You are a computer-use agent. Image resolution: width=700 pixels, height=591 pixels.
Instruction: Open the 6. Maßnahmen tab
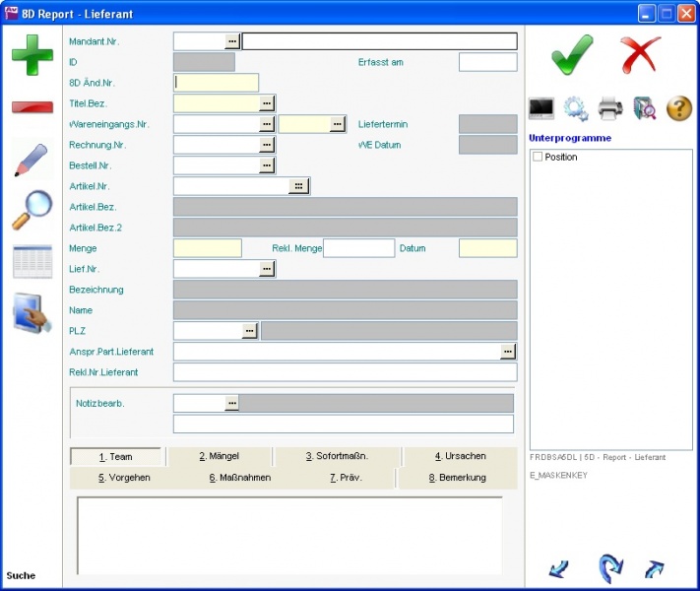239,478
